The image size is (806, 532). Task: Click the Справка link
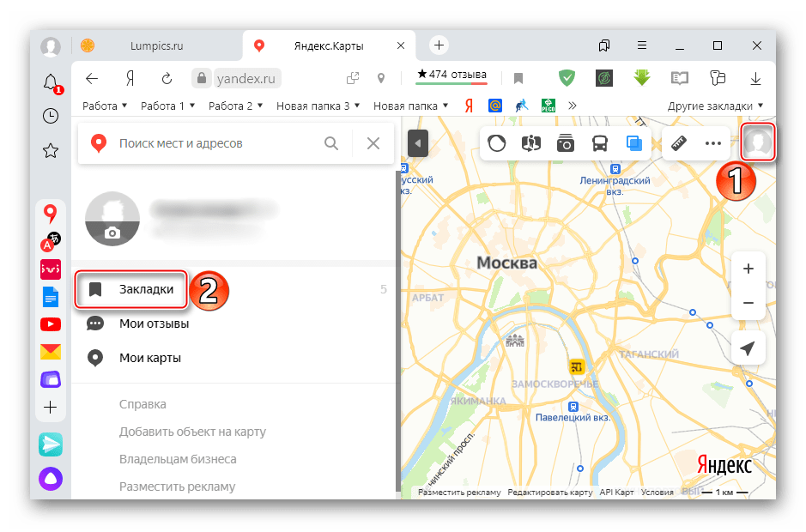coord(142,404)
